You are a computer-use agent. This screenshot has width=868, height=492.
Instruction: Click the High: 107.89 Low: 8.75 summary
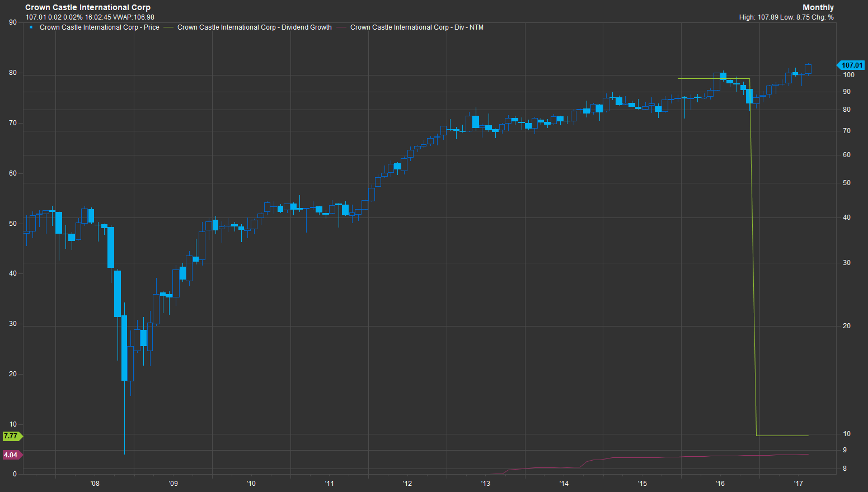point(786,17)
